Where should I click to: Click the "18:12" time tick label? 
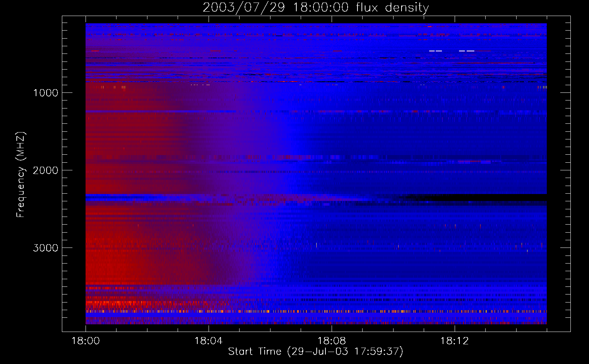pos(454,341)
